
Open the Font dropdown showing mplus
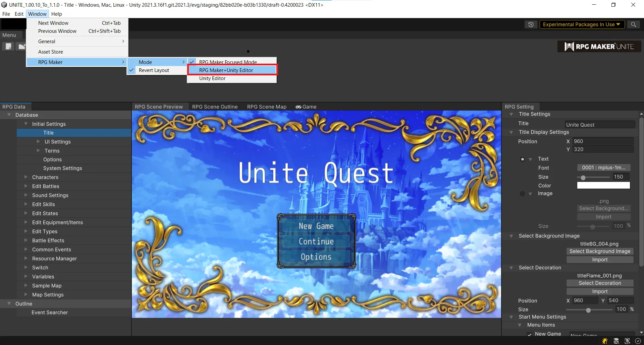(603, 167)
